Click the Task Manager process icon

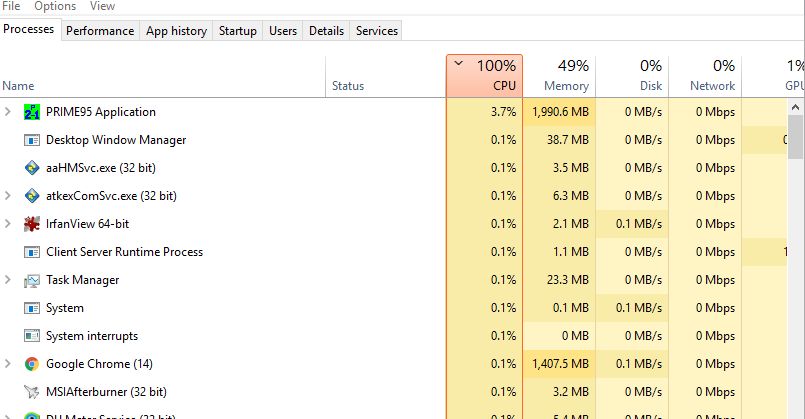click(x=32, y=280)
